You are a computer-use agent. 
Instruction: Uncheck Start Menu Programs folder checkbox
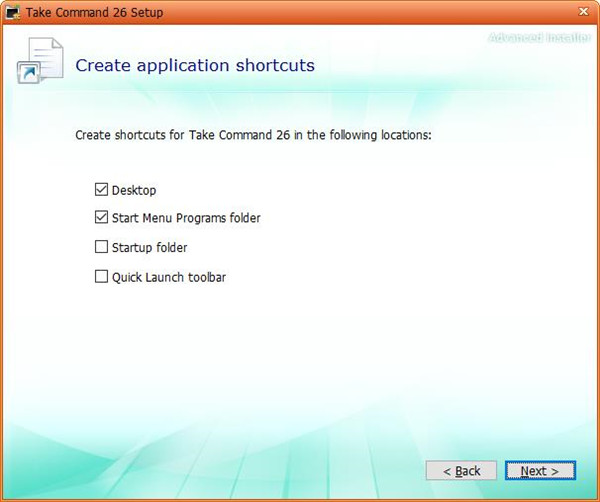(x=101, y=217)
